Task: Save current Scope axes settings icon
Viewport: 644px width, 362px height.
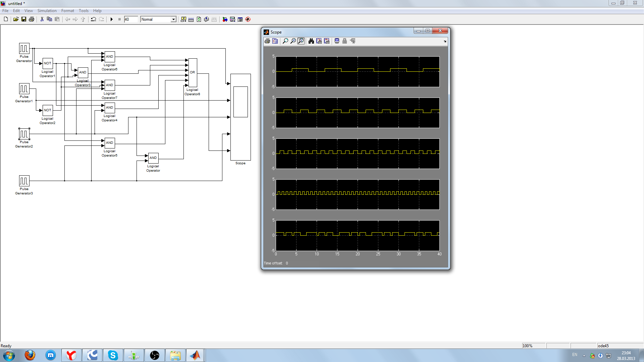Action: (x=319, y=41)
